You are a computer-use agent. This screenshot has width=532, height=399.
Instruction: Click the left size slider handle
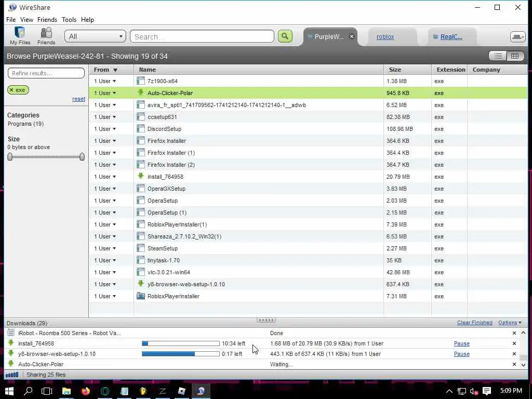(10, 156)
